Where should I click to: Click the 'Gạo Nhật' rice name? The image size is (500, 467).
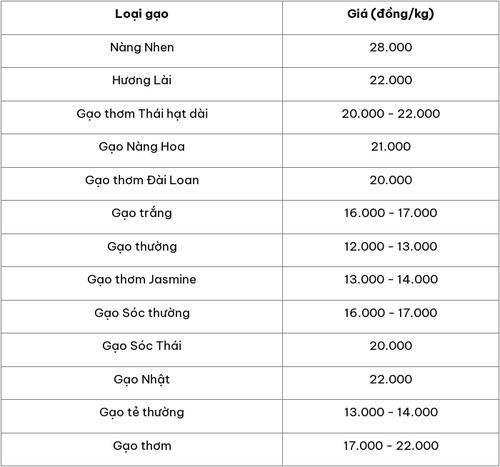point(142,380)
